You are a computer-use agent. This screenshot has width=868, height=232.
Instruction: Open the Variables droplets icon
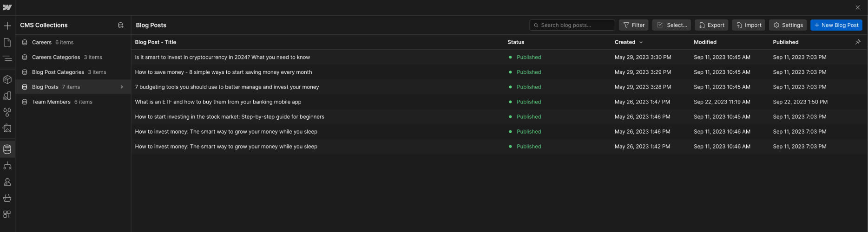(x=7, y=112)
